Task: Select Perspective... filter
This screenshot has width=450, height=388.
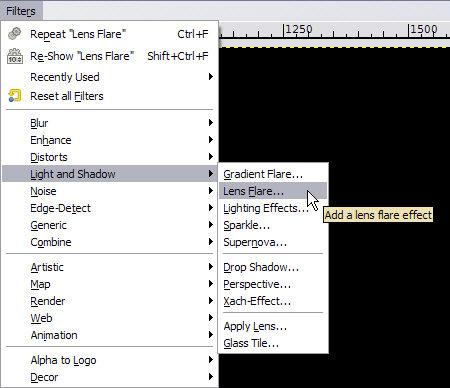Action: (273, 284)
